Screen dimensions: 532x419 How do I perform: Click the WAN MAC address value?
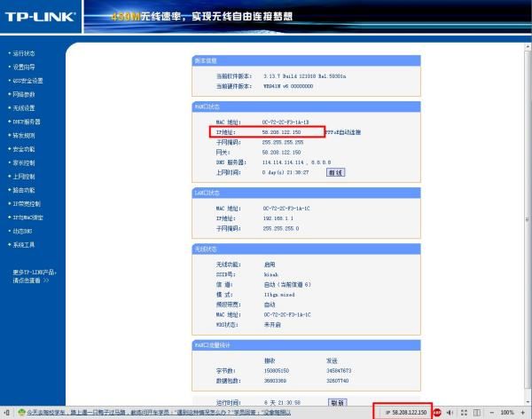tap(286, 122)
